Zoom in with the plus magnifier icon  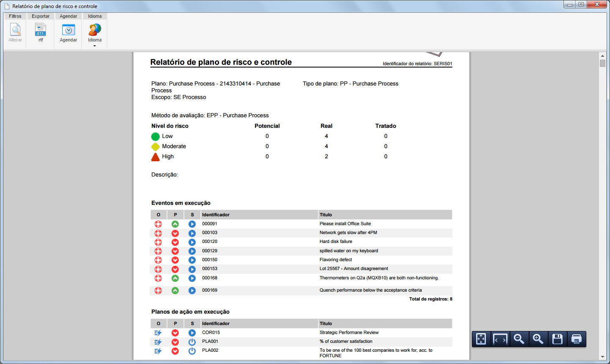[538, 339]
